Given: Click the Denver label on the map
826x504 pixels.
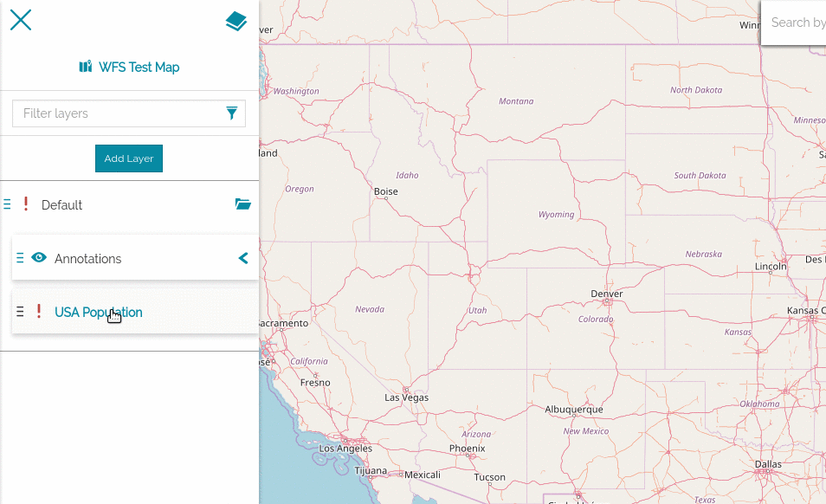Looking at the screenshot, I should point(606,294).
